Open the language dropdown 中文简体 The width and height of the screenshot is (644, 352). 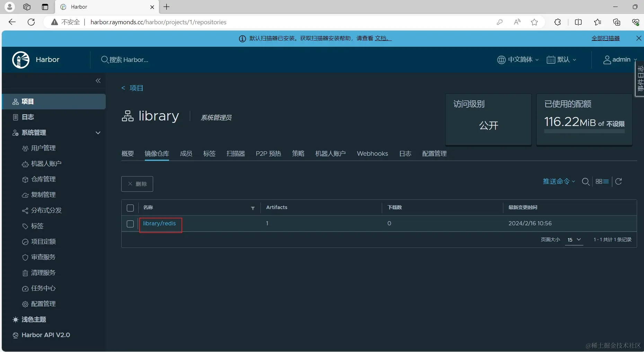(518, 60)
